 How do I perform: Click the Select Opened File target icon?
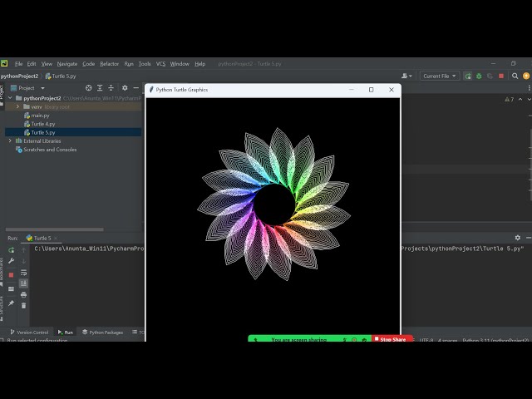[89, 88]
